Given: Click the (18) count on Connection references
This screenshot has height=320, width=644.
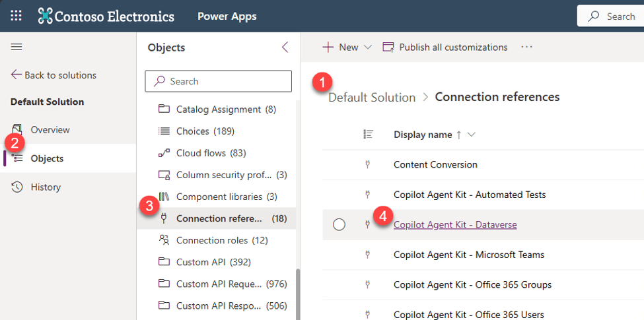Looking at the screenshot, I should click(x=279, y=218).
